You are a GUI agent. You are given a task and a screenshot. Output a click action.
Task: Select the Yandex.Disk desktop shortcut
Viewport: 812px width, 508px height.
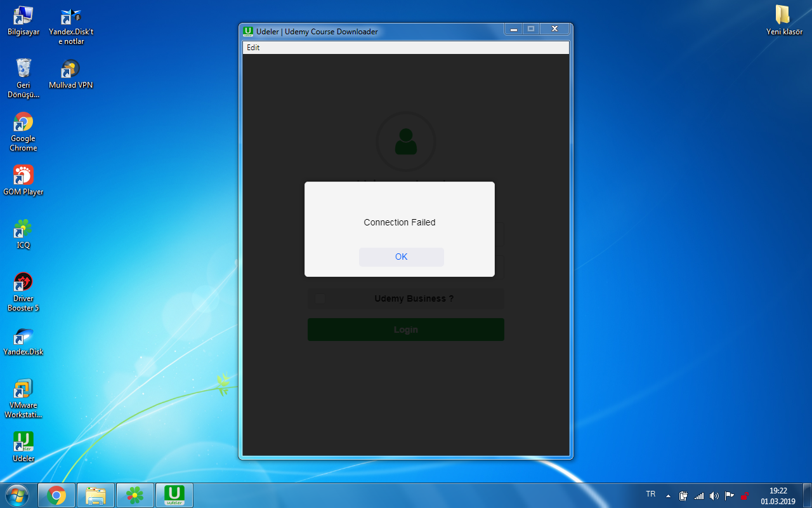[23, 340]
